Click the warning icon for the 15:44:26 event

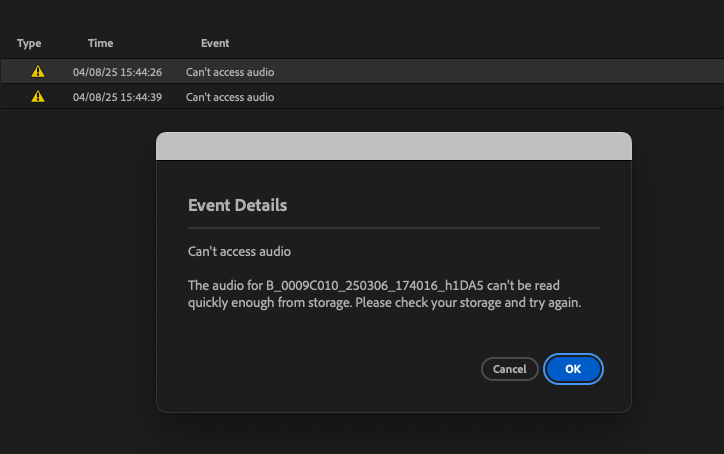click(38, 72)
